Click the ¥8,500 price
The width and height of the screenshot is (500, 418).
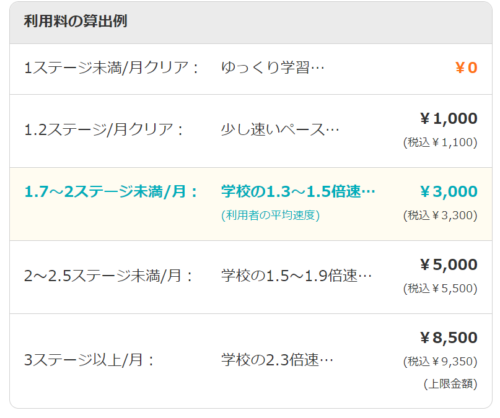click(448, 338)
